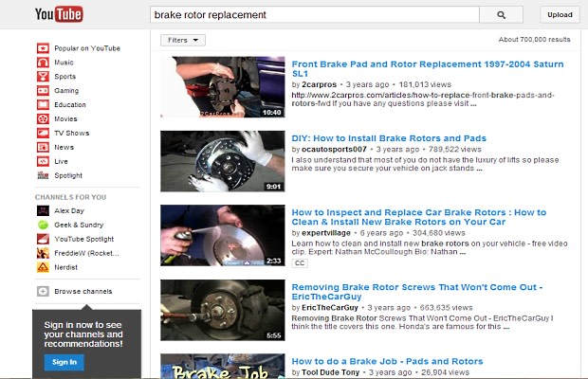Visit the 2carpros channel link
The width and height of the screenshot is (588, 379).
click(x=319, y=84)
